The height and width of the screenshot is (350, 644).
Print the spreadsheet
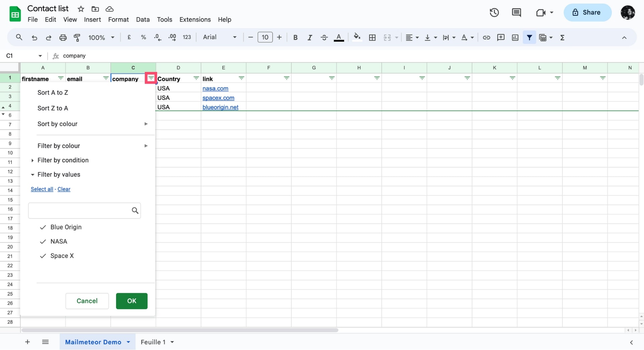63,37
